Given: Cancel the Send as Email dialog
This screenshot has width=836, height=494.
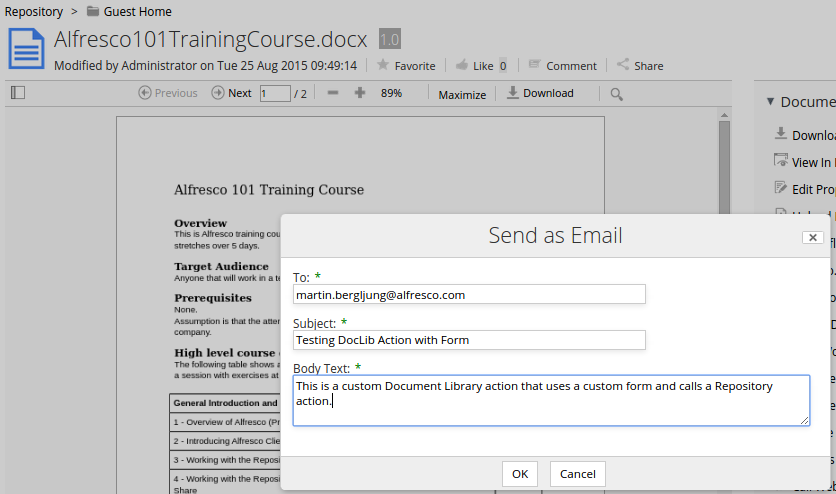Looking at the screenshot, I should 577,474.
